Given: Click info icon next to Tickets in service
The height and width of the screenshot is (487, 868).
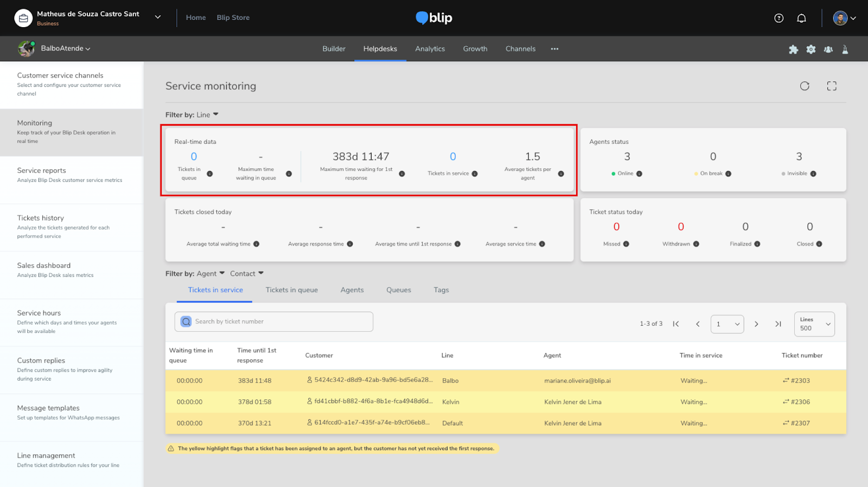Looking at the screenshot, I should (x=475, y=174).
